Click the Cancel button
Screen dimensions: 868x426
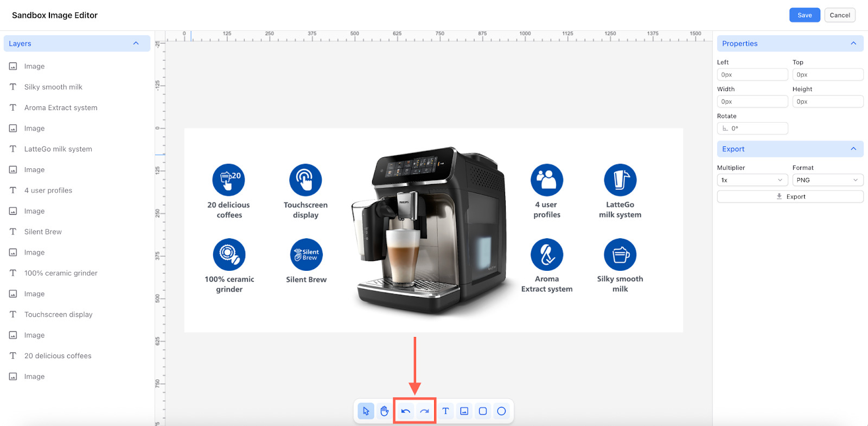pyautogui.click(x=840, y=15)
